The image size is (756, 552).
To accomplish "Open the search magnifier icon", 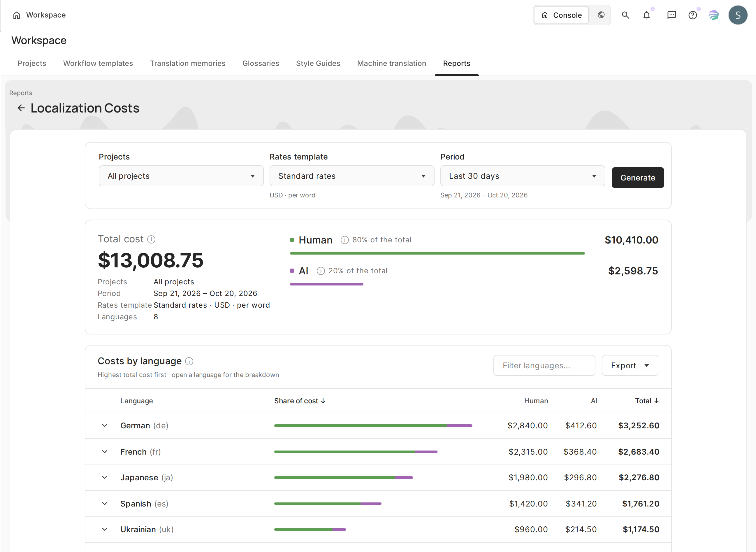I will pos(625,15).
